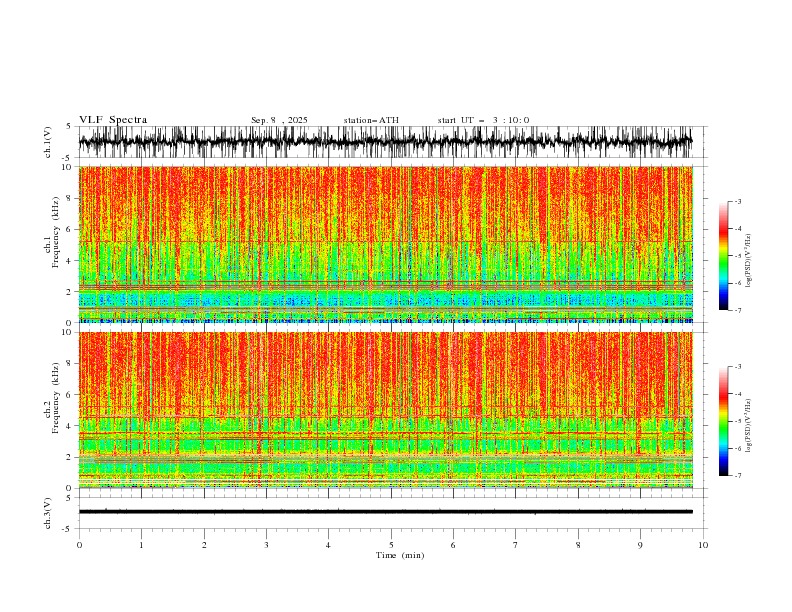Click time-axis tick label '8'
The image size is (792, 612).
click(578, 545)
